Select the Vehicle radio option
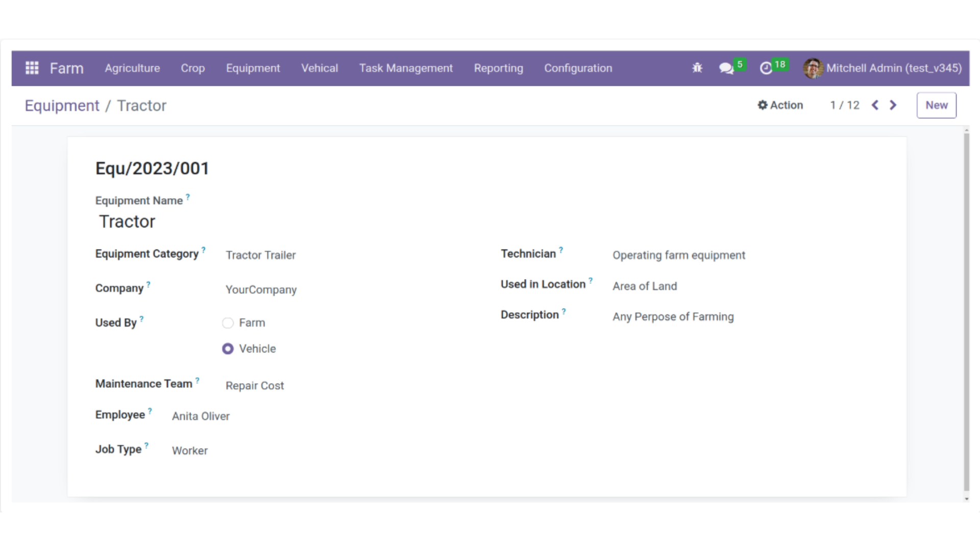 pyautogui.click(x=228, y=349)
